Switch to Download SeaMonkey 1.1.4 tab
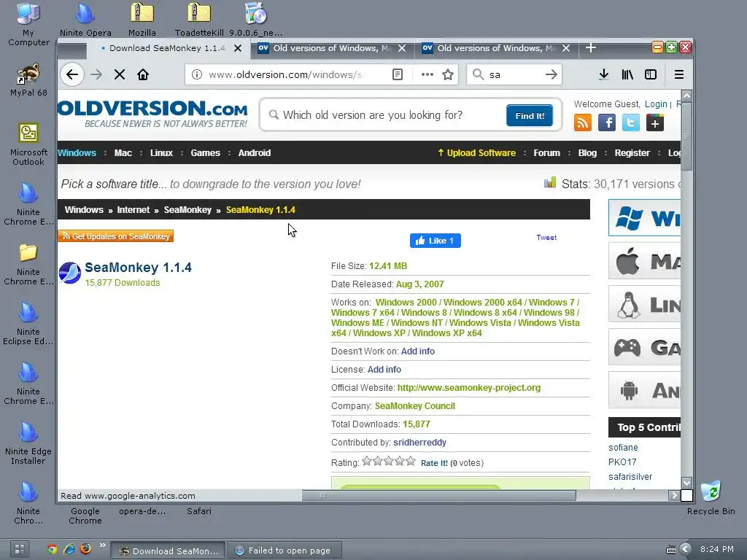747x560 pixels. (169, 48)
